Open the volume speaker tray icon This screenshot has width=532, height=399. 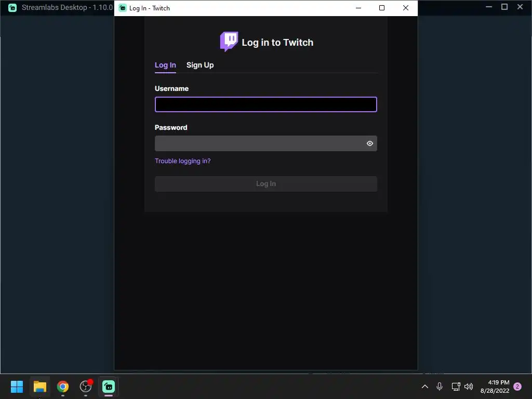coord(469,387)
